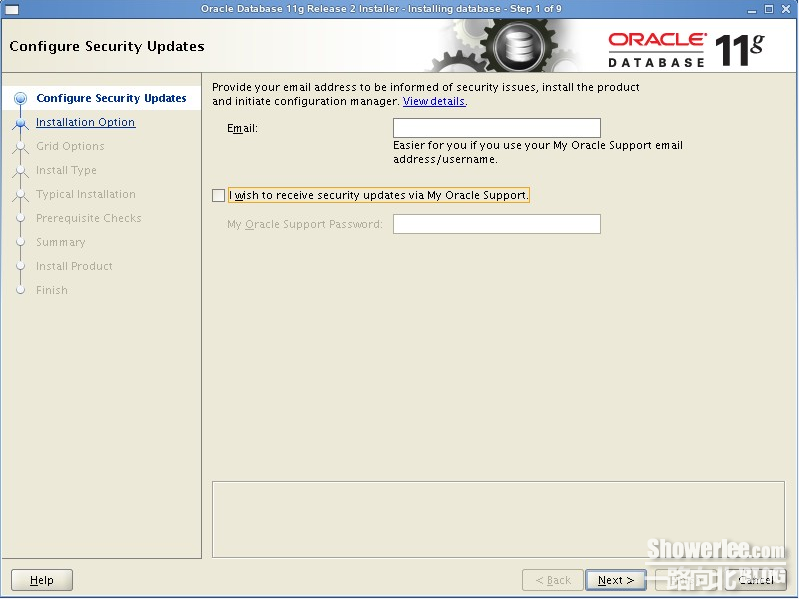
Task: Select Install Product step in sidebar
Action: pos(74,267)
